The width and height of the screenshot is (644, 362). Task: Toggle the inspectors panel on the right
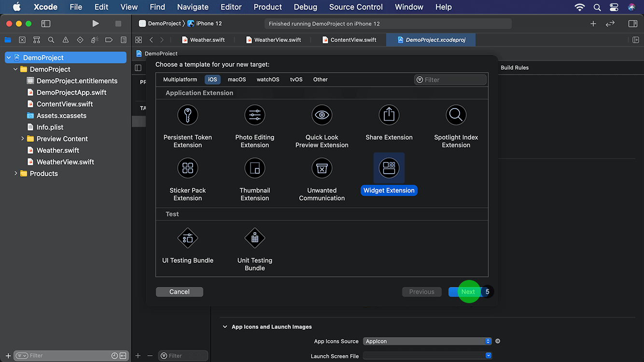633,24
